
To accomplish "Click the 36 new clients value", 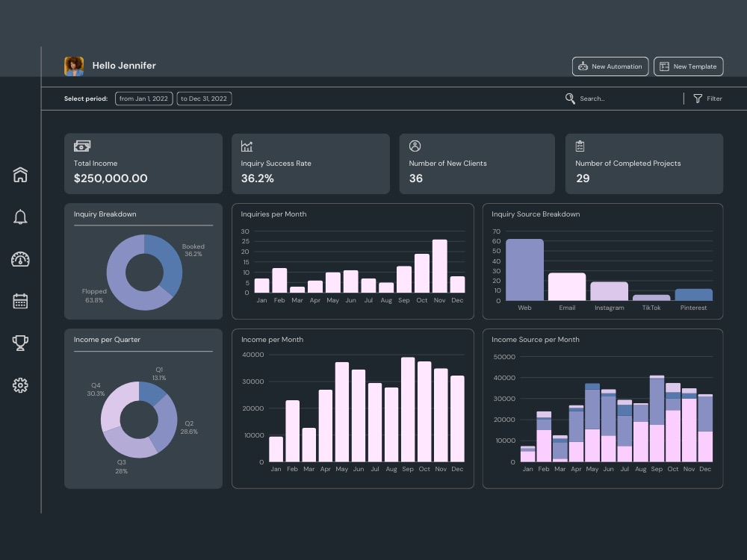I will pyautogui.click(x=416, y=178).
